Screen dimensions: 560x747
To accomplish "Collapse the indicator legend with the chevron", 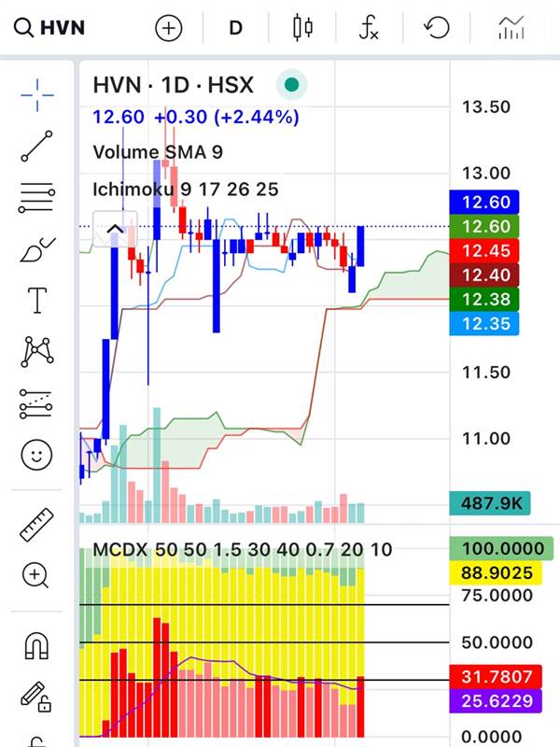I will coord(115,229).
